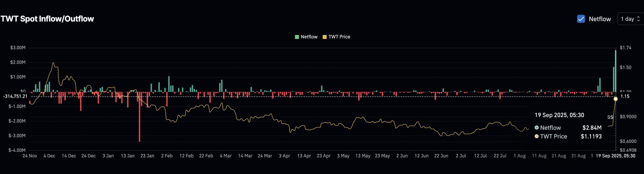Click the -314,751.21 crosshair value label
Image resolution: width=644 pixels, height=174 pixels.
coord(15,96)
